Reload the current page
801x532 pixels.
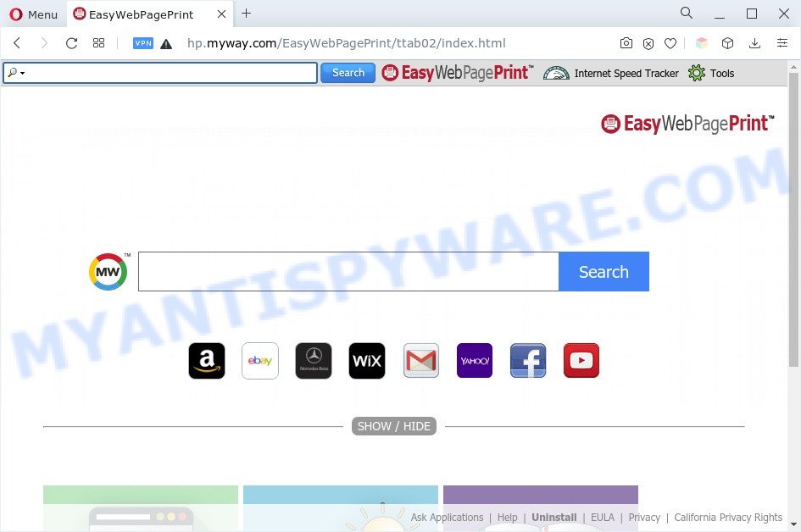pos(71,43)
